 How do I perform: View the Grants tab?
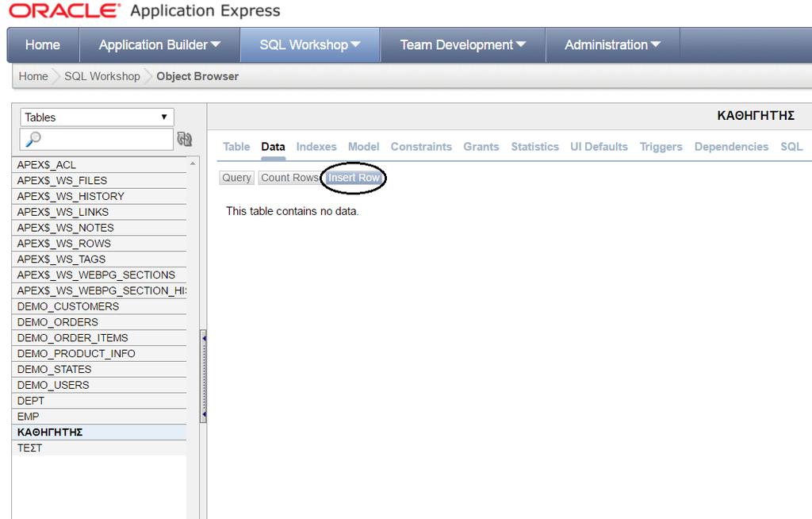pos(481,147)
